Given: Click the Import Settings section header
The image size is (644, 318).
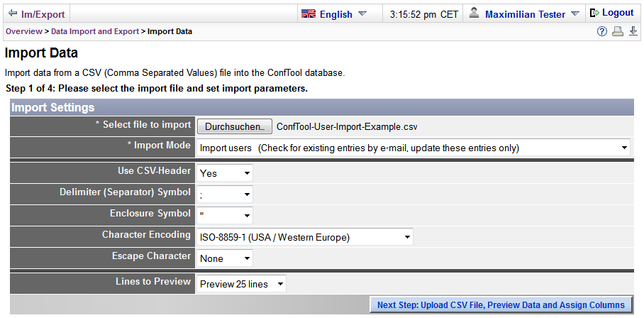Looking at the screenshot, I should [322, 108].
